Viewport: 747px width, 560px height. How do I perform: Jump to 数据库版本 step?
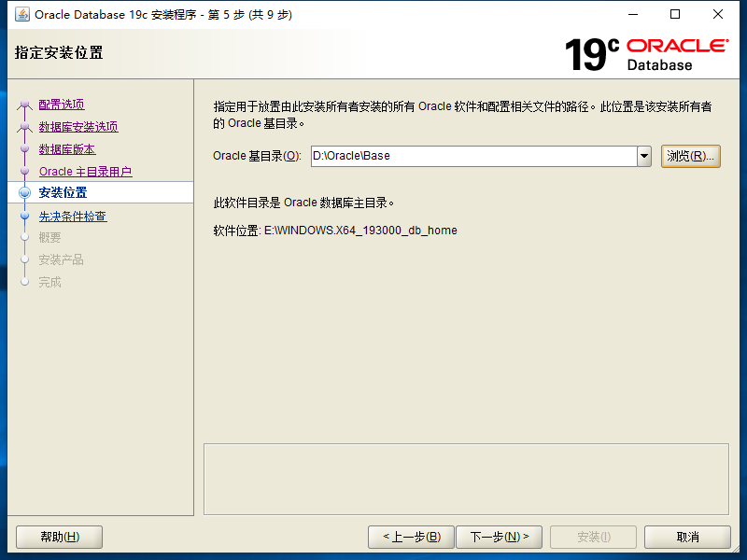click(x=66, y=149)
